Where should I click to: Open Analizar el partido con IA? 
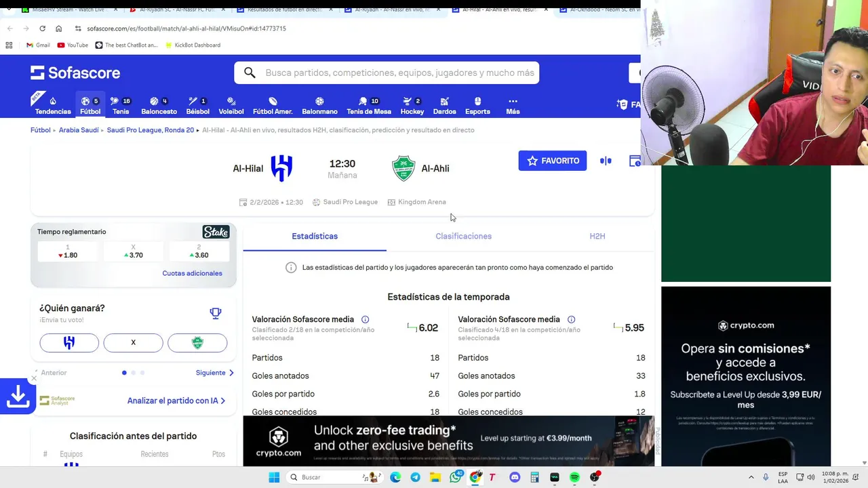pyautogui.click(x=176, y=401)
